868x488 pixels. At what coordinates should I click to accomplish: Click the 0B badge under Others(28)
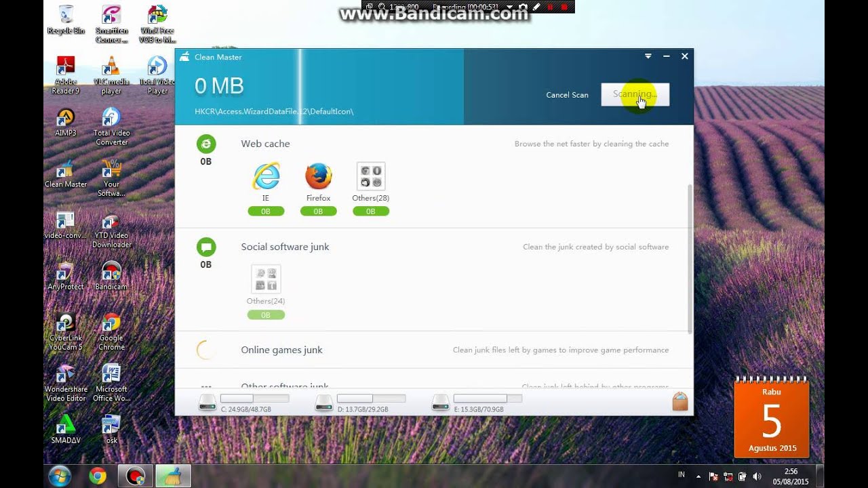click(x=371, y=211)
